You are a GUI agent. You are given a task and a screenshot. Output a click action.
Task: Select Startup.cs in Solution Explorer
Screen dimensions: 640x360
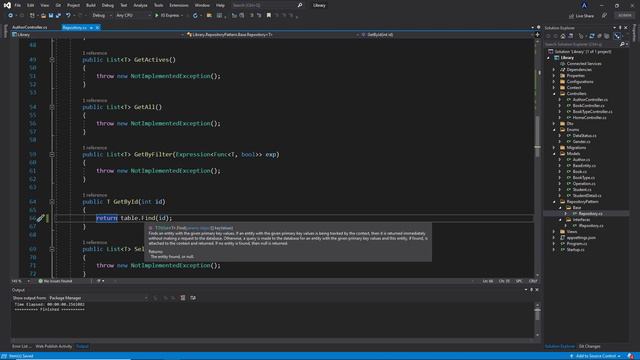coord(575,249)
